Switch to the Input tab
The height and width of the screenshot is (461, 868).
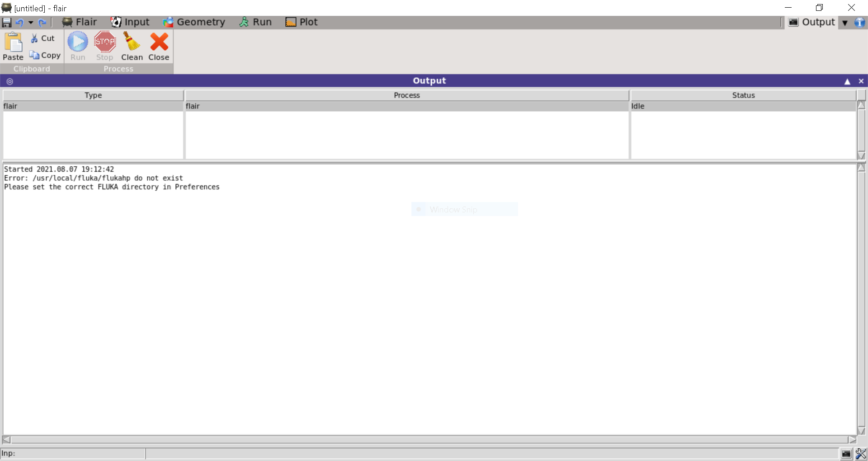point(130,22)
